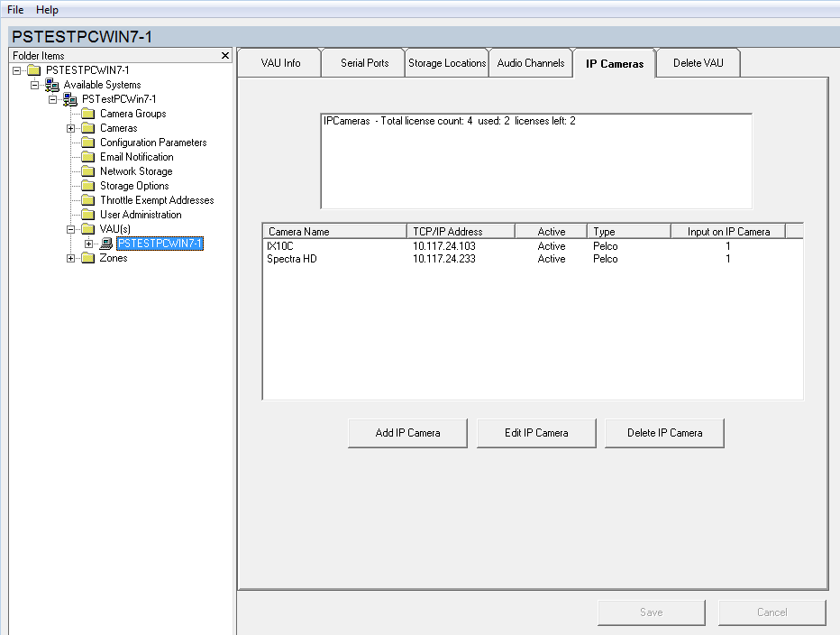This screenshot has width=840, height=635.
Task: Click the Delete IP Camera button
Action: point(664,433)
